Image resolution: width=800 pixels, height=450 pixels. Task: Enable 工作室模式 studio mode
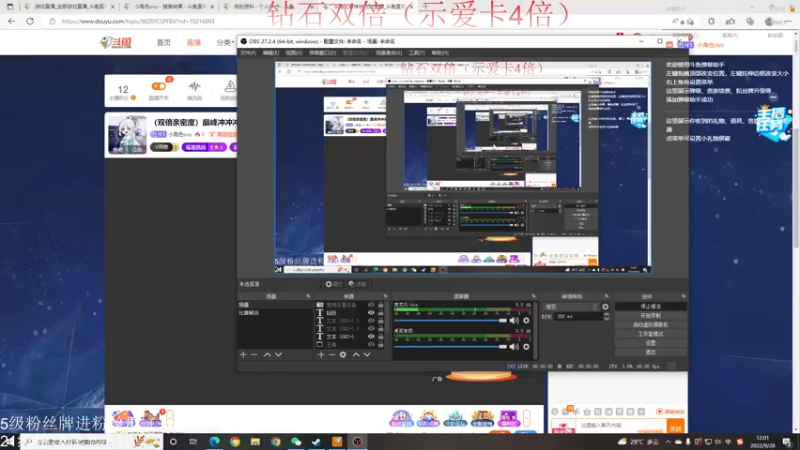tap(651, 334)
